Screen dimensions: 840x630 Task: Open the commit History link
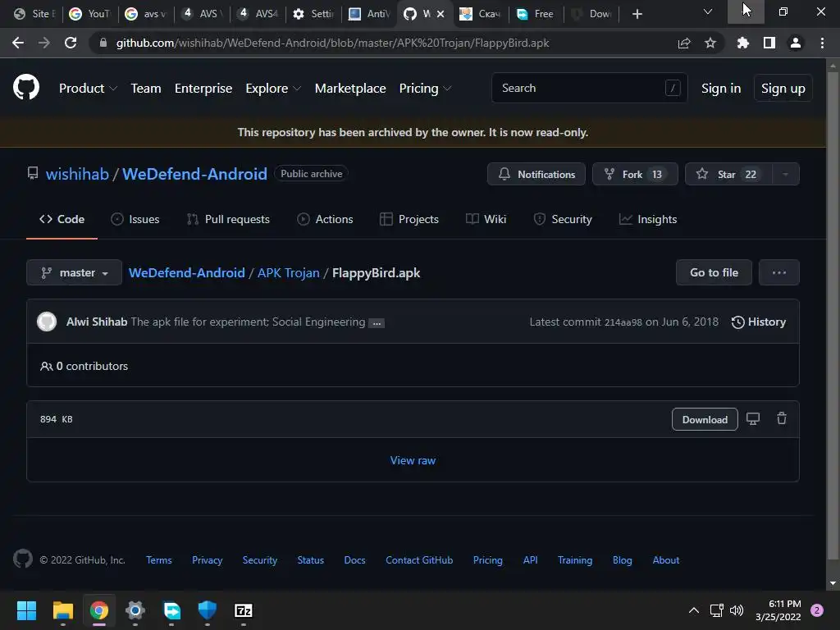759,322
